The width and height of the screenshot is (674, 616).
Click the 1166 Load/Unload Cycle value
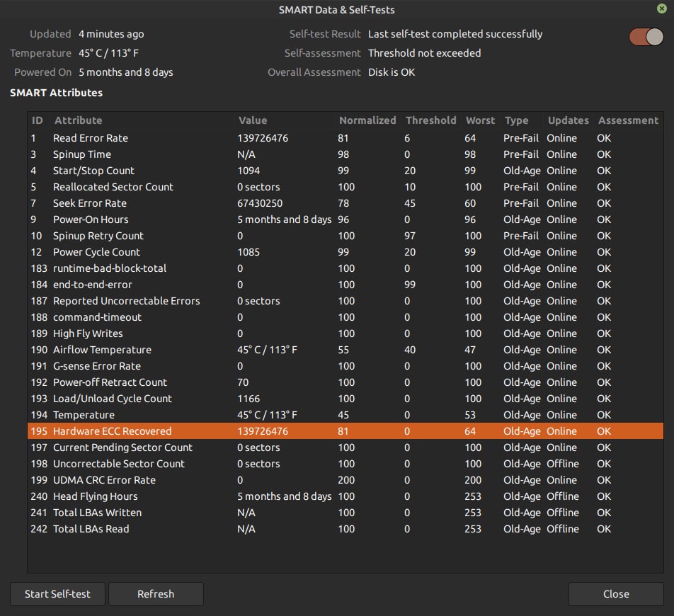click(x=249, y=399)
